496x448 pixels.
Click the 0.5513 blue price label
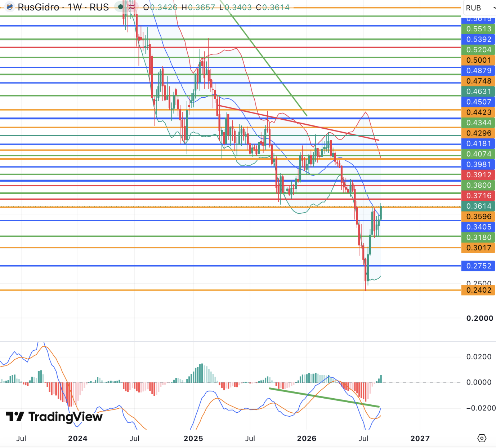479,29
